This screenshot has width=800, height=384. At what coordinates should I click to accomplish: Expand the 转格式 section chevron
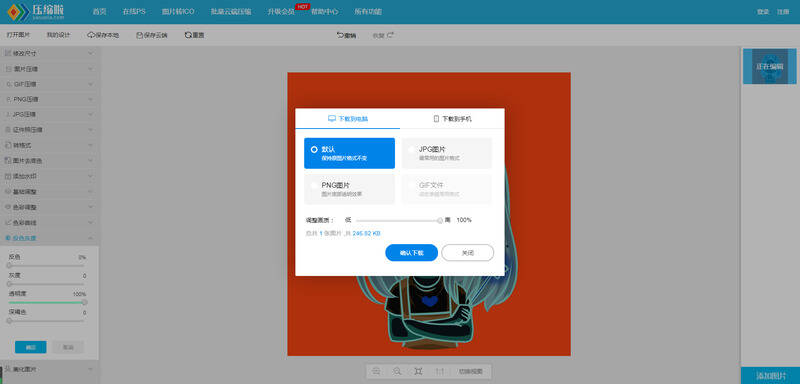(x=90, y=145)
